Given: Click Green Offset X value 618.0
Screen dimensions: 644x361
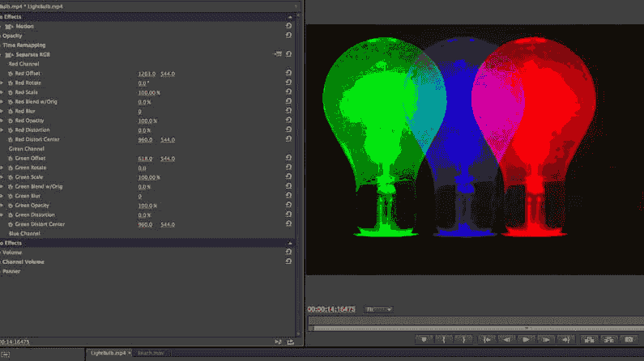Looking at the screenshot, I should tap(145, 159).
